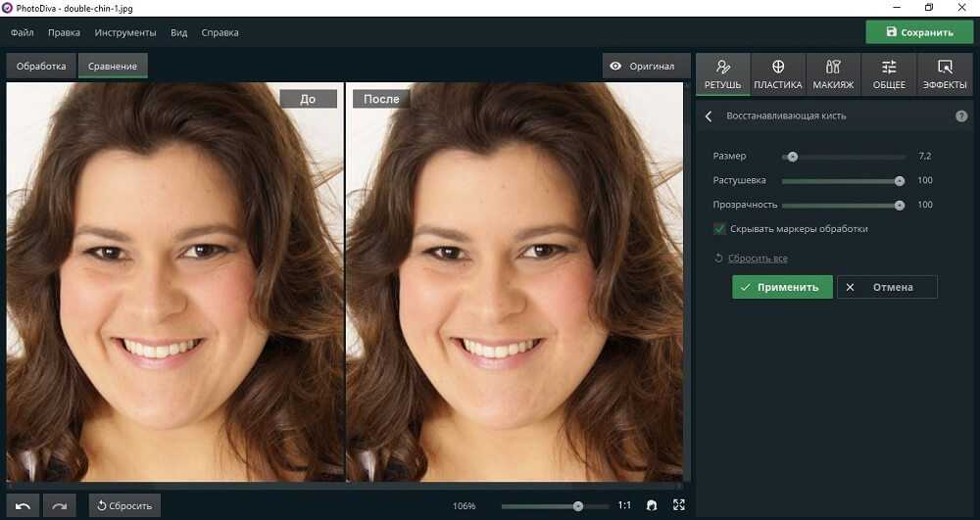Open the Ретушь retouch tab
The image size is (980, 520).
[x=723, y=74]
